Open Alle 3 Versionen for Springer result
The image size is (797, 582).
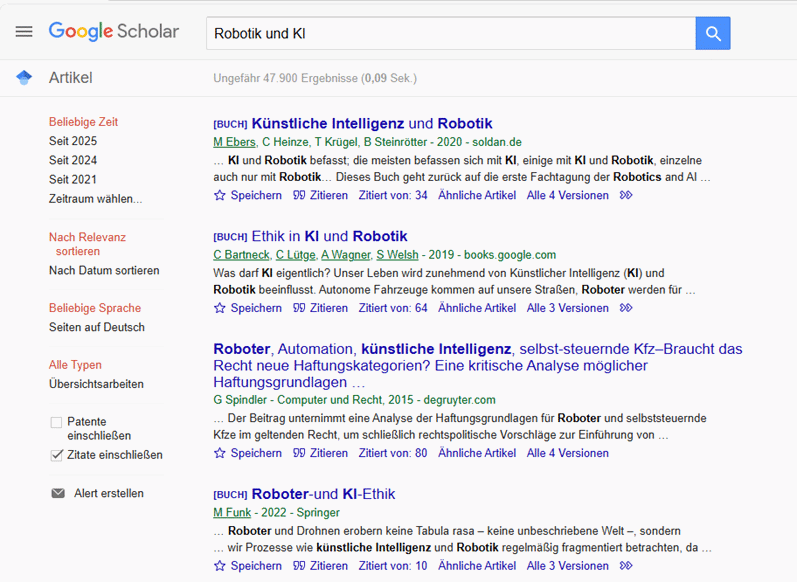pyautogui.click(x=568, y=566)
